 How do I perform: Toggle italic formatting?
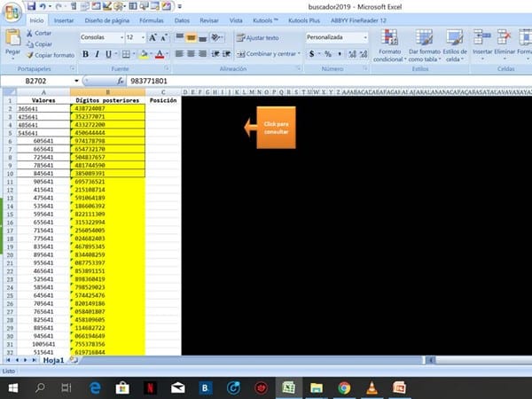click(97, 54)
